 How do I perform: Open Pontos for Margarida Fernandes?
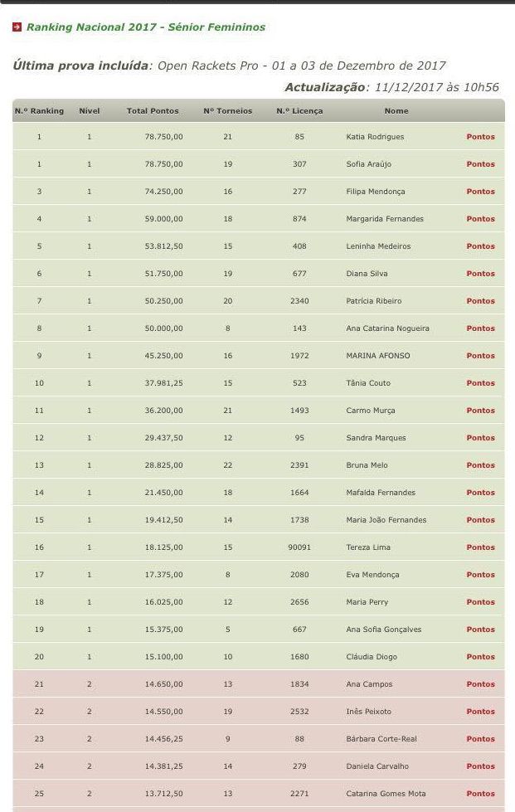(480, 218)
